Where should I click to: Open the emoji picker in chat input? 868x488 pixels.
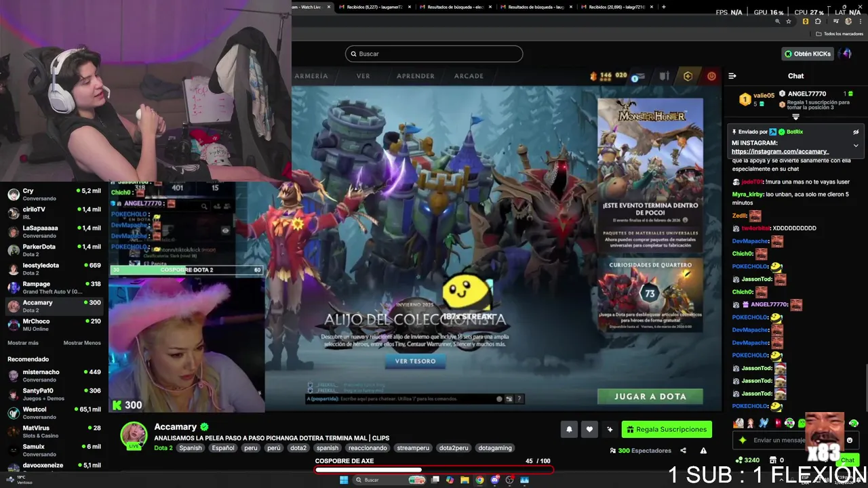(850, 440)
